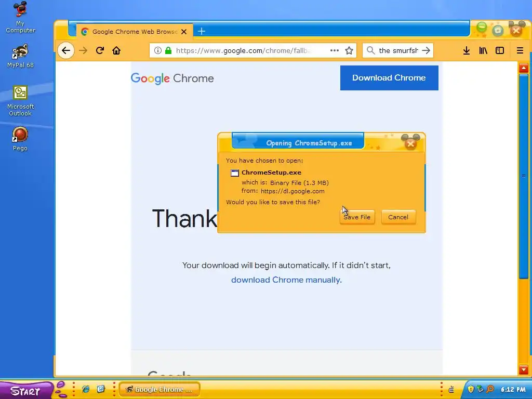This screenshot has height=399, width=532.
Task: Click Cancel in the download dialog
Action: [398, 217]
